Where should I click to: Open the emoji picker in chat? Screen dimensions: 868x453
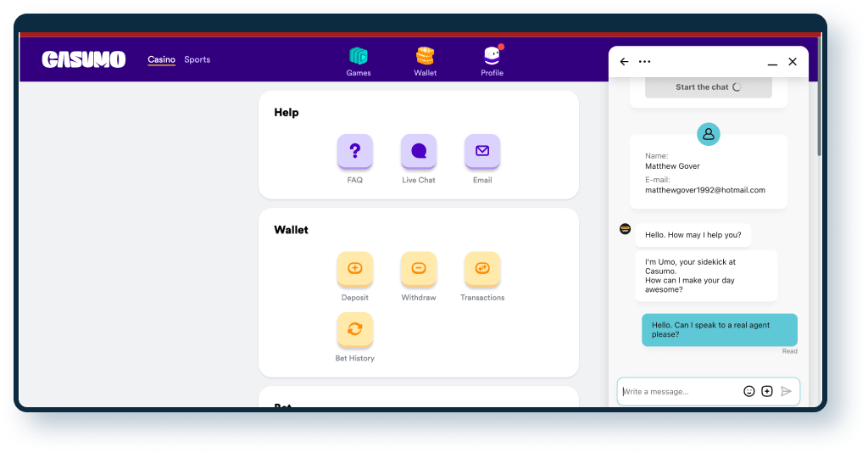click(749, 391)
